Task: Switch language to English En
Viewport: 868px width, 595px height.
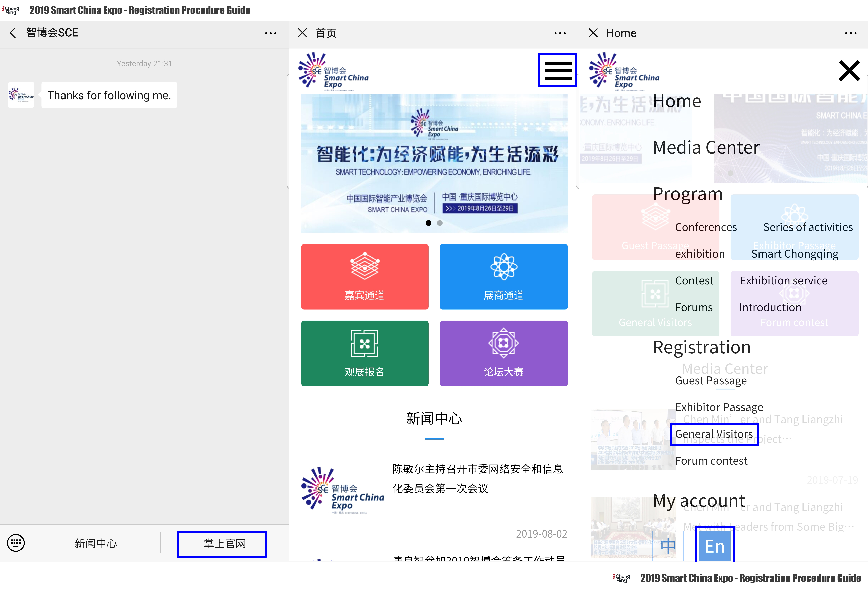Action: coord(714,546)
